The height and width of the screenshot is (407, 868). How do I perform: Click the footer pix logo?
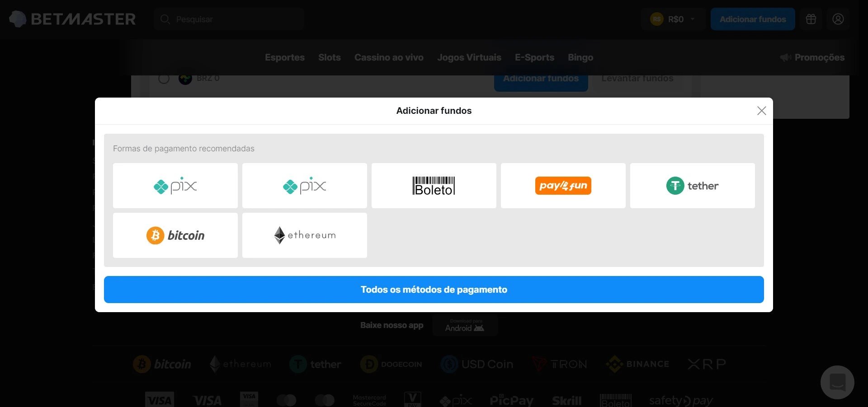pyautogui.click(x=456, y=400)
